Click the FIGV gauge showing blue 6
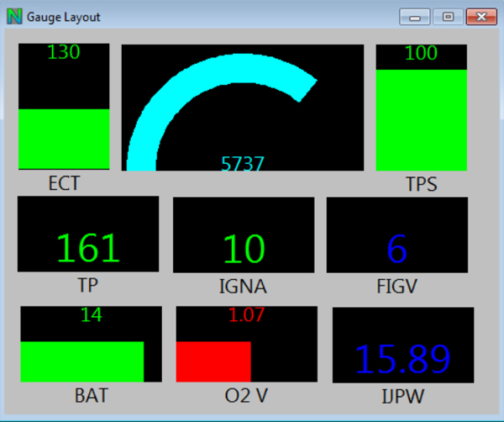This screenshot has height=422, width=504. (x=396, y=235)
